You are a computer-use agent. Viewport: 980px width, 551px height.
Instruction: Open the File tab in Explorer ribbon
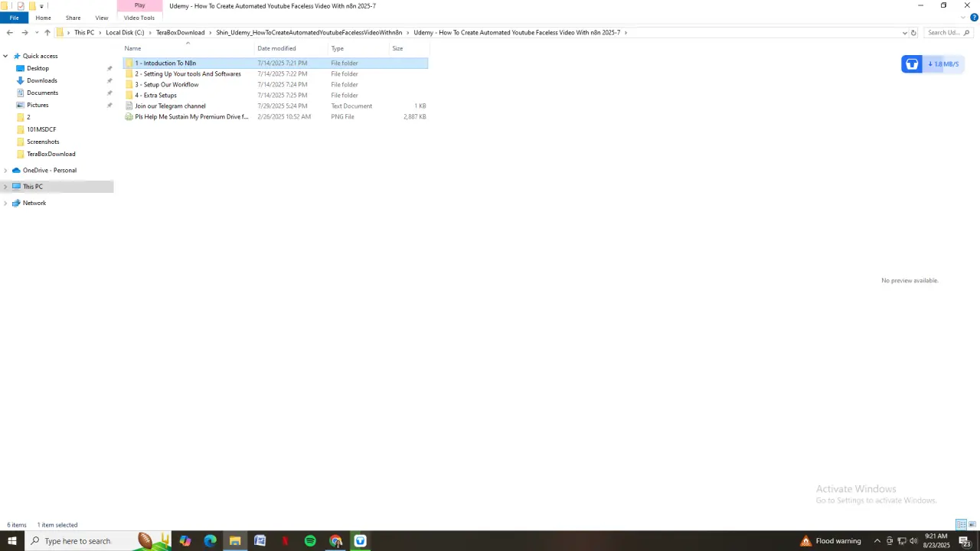(14, 18)
